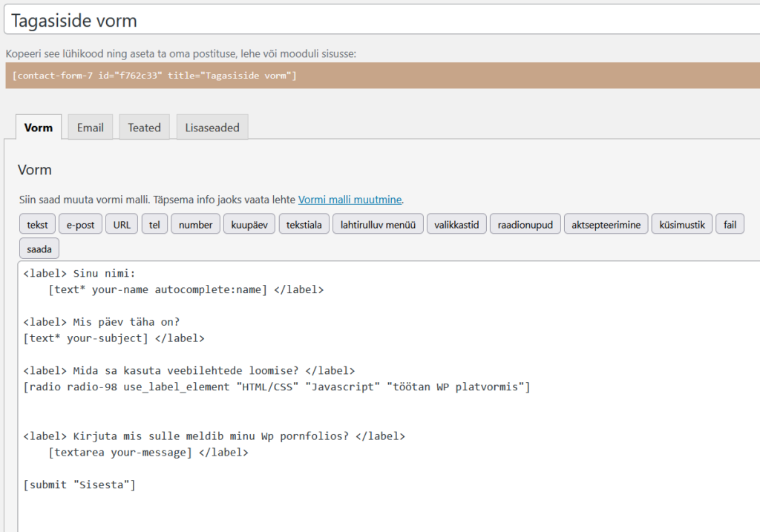
Task: Add a tekstiala textarea tag
Action: (304, 225)
